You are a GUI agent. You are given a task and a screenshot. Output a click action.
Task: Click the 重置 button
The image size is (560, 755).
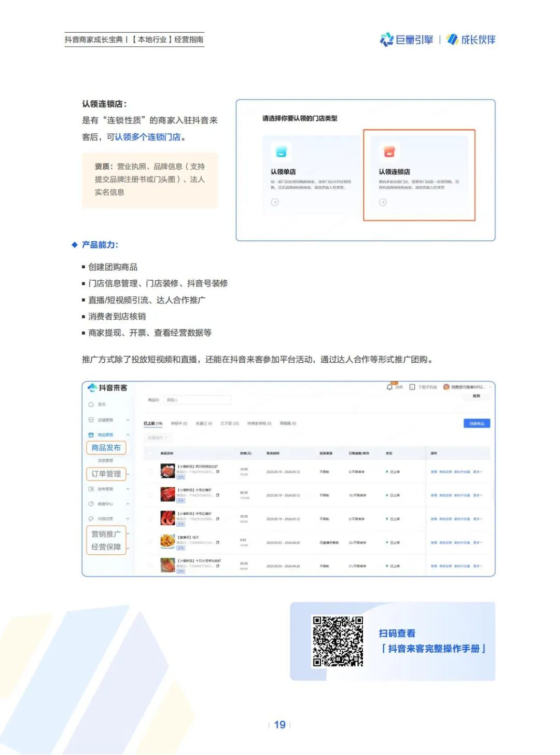click(x=477, y=396)
